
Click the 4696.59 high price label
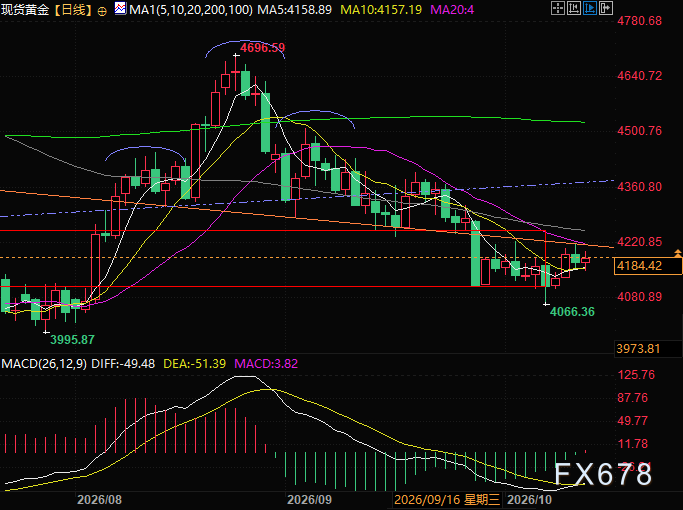click(x=263, y=47)
